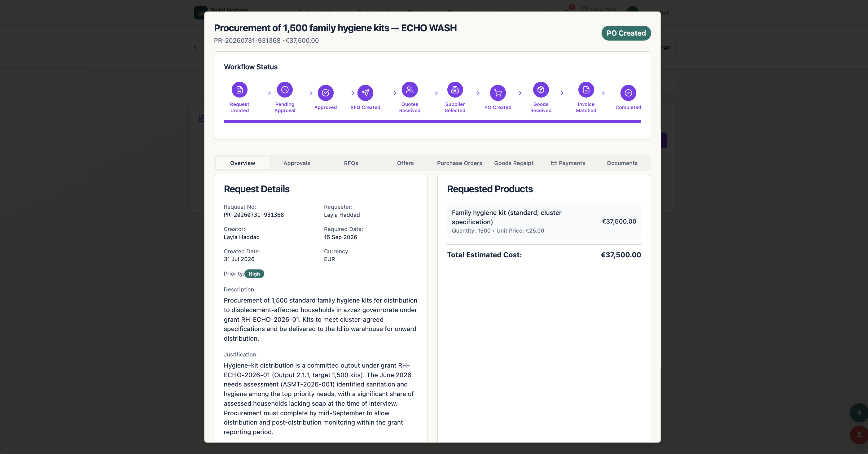This screenshot has width=868, height=454.
Task: Switch to the Documents tab
Action: [622, 163]
